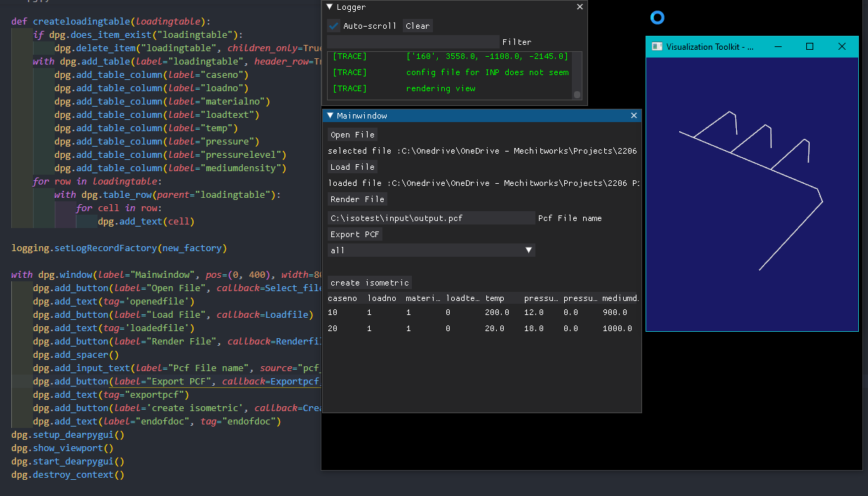Click 'dpg.add_text(cell)' line in editor
Viewport: 868px width, 496px height.
tap(146, 221)
